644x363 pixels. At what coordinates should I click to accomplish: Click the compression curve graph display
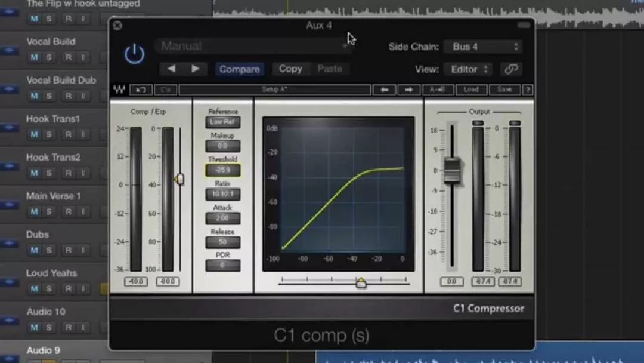click(339, 194)
